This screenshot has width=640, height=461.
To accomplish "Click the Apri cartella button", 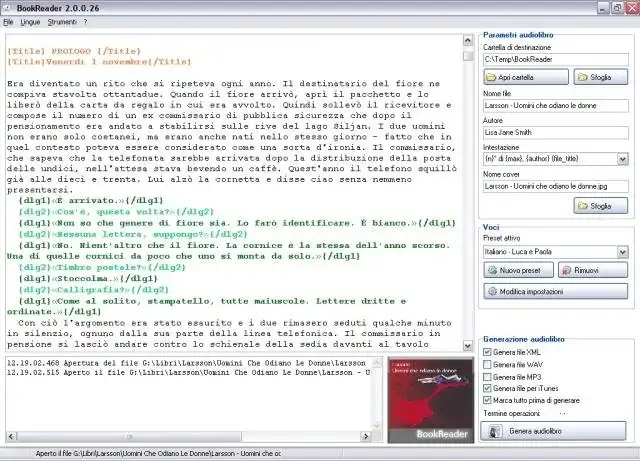I will 526,77.
